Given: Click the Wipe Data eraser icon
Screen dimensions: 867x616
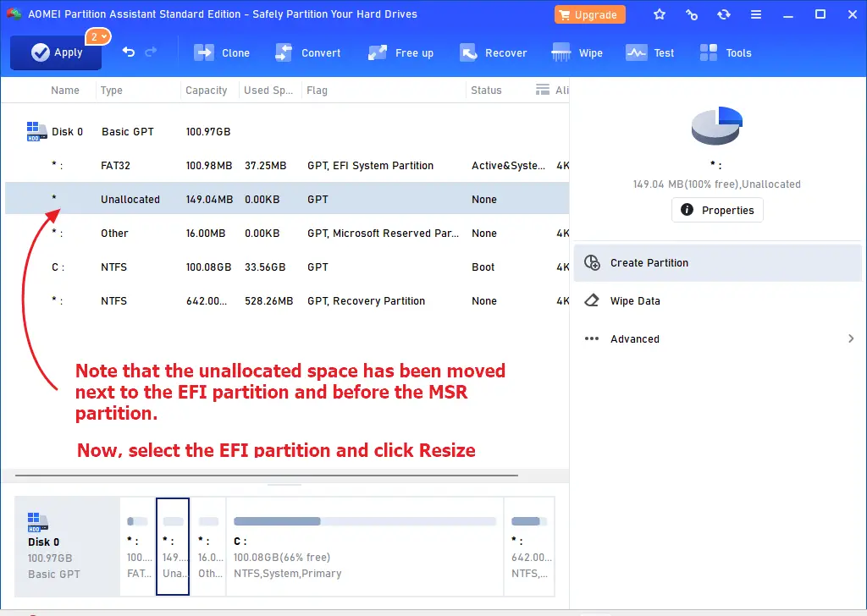Looking at the screenshot, I should [592, 300].
